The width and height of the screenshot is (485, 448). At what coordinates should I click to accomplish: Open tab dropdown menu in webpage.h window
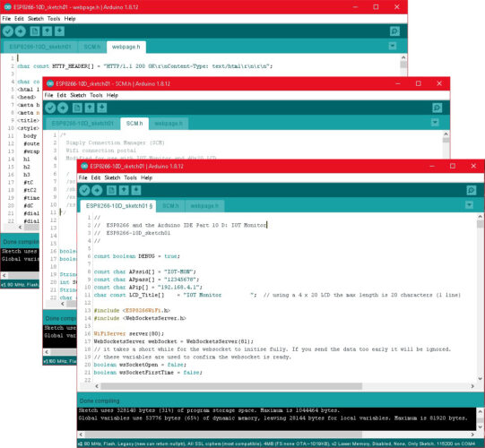pyautogui.click(x=393, y=46)
